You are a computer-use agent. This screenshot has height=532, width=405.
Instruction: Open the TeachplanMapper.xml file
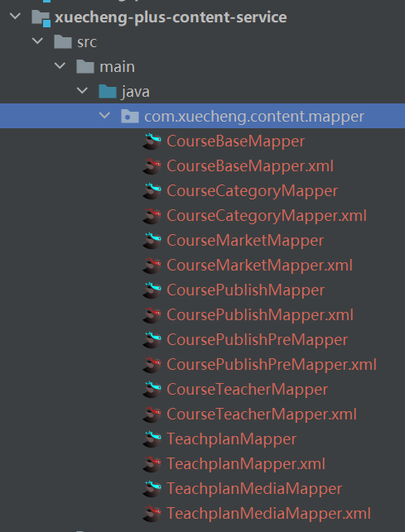pos(246,464)
